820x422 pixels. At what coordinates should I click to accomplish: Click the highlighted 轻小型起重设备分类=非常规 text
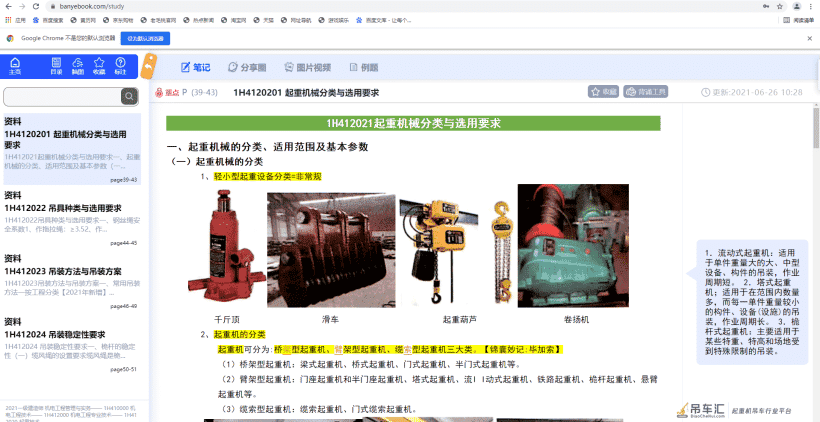tap(267, 177)
